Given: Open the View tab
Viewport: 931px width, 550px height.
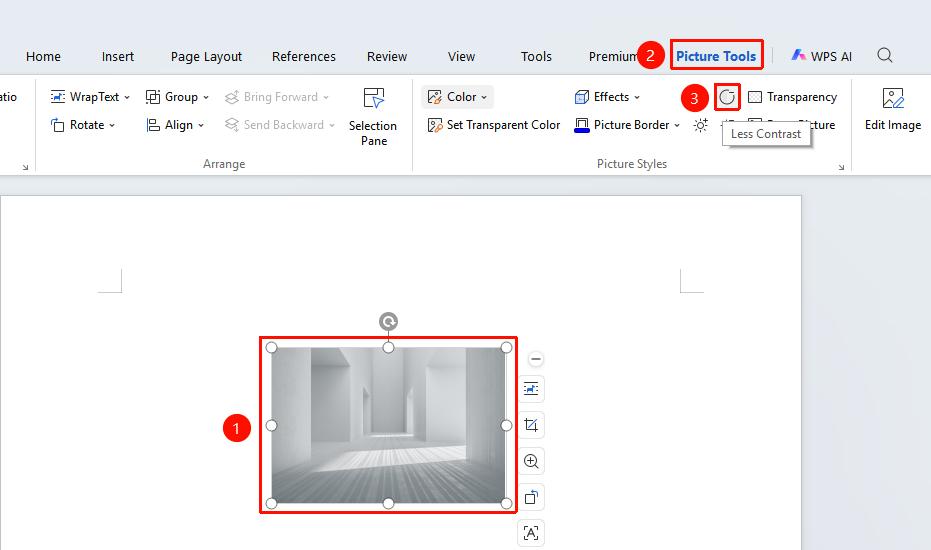Looking at the screenshot, I should point(461,56).
